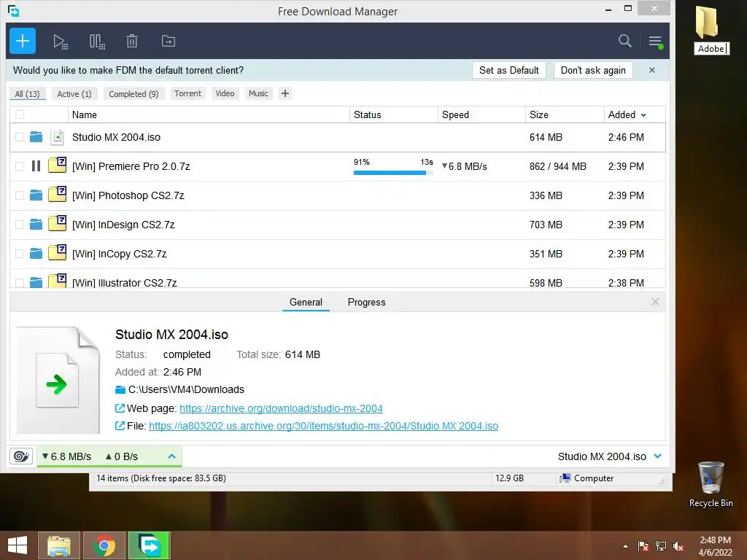Viewport: 747px width, 560px height.
Task: Open search with the magnifier icon
Action: click(624, 41)
